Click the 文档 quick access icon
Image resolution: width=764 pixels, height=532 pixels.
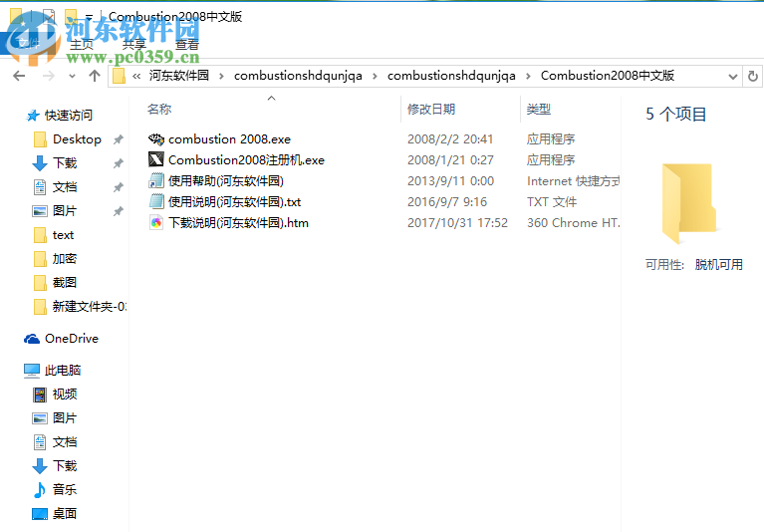coord(40,187)
